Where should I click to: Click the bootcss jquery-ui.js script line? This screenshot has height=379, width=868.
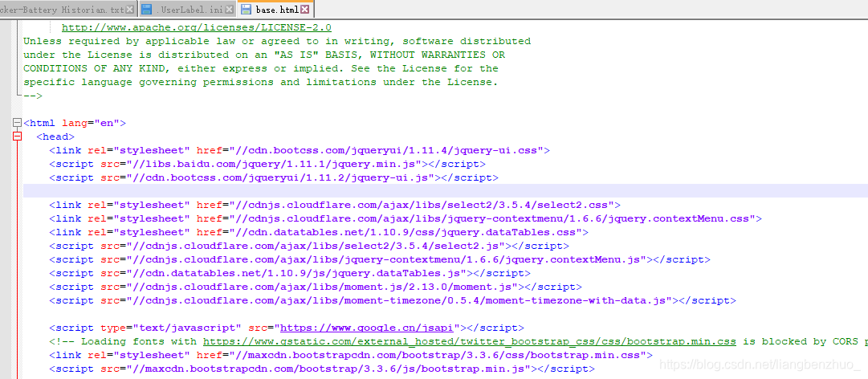coord(274,177)
